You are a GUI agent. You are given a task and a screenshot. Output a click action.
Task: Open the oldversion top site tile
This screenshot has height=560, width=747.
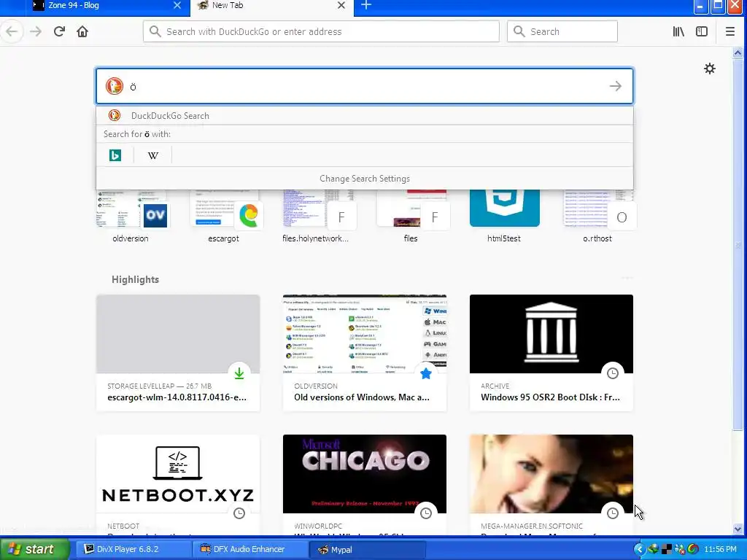point(131,217)
